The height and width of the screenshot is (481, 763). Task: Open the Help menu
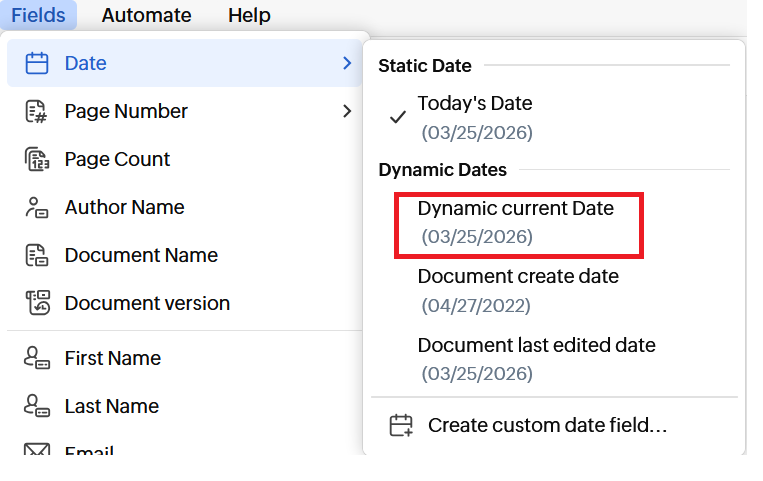[249, 15]
